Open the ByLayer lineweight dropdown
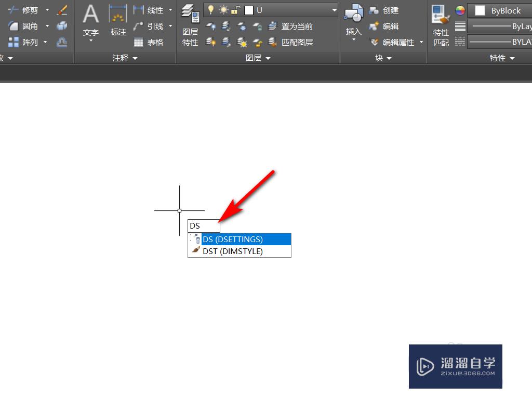Screen dimensions: 532x399 [x=499, y=26]
